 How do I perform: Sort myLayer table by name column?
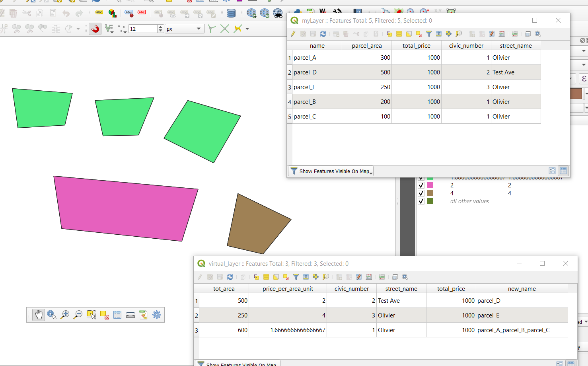tap(317, 45)
